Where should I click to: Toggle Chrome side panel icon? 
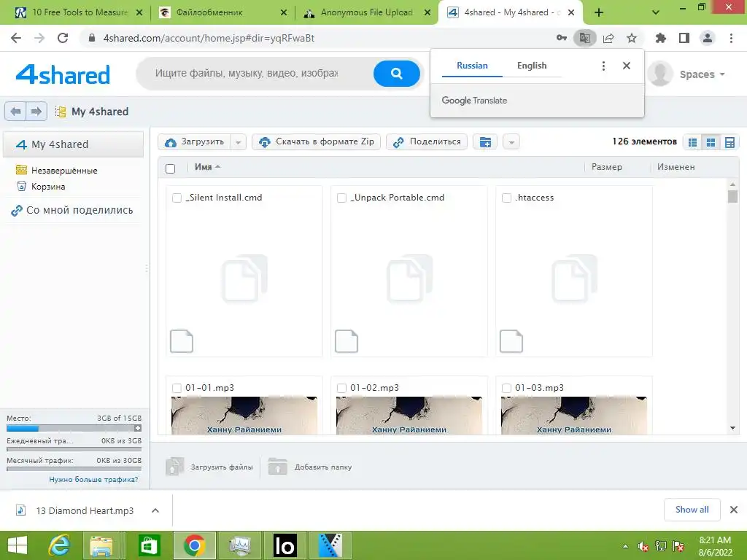tap(684, 38)
